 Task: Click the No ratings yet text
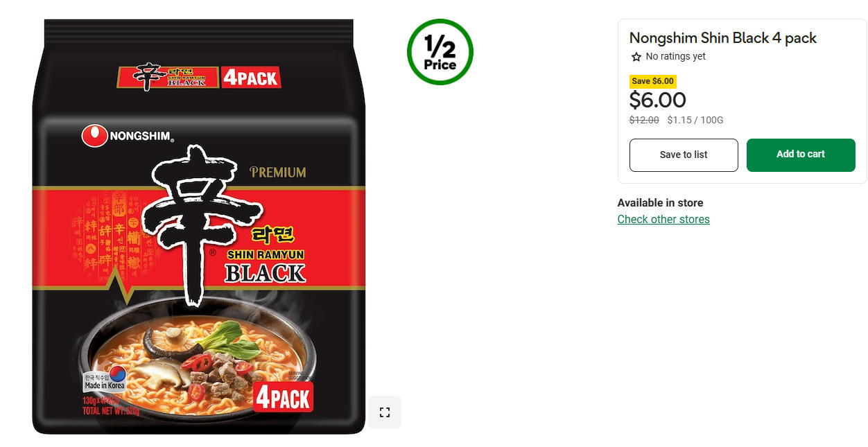click(x=675, y=57)
